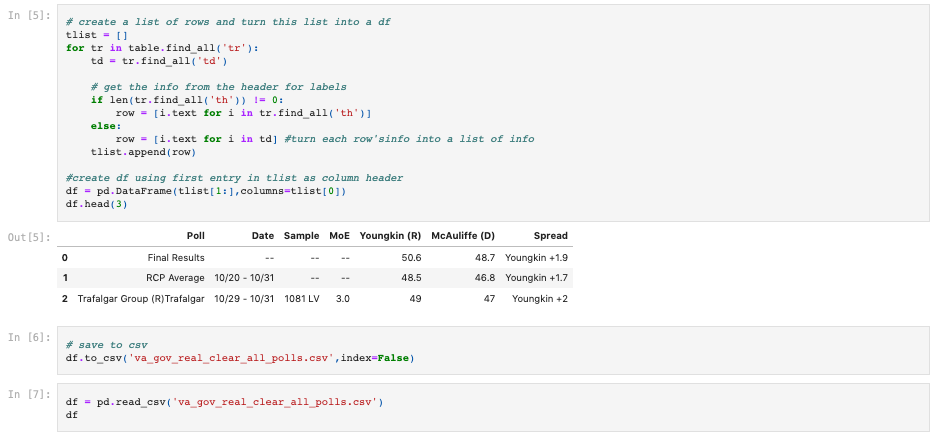This screenshot has width=940, height=438.
Task: Select the RCP Average row cell
Action: (175, 278)
